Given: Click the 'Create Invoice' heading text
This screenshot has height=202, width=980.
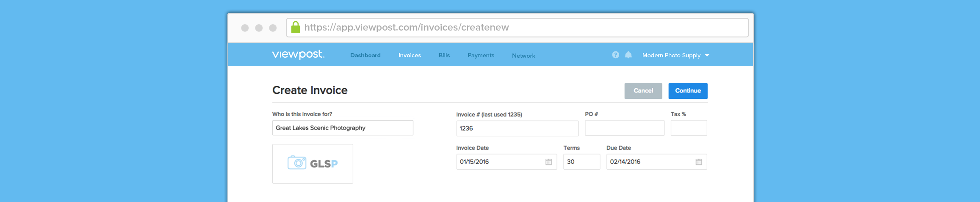Looking at the screenshot, I should 310,90.
